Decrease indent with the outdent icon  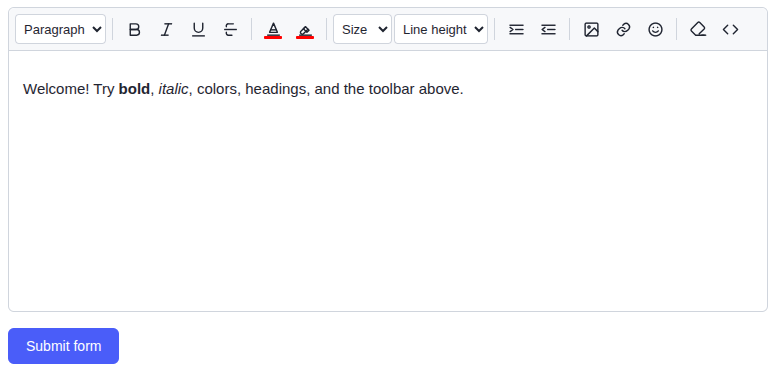[548, 30]
